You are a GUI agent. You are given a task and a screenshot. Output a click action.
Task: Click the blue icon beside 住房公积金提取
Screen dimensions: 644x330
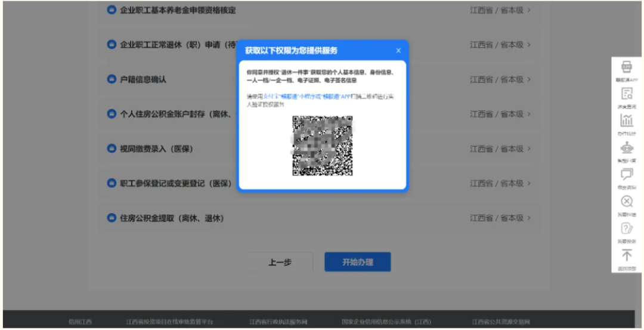click(112, 218)
